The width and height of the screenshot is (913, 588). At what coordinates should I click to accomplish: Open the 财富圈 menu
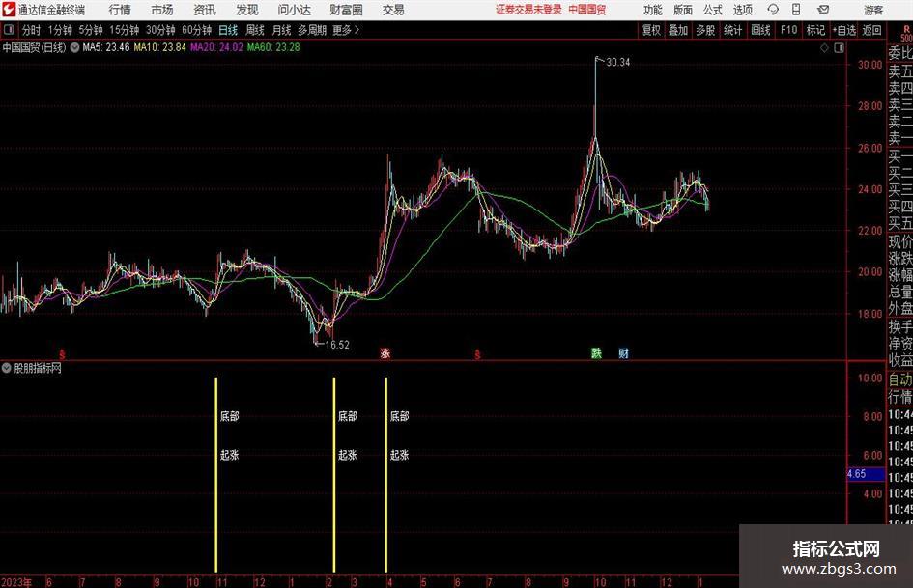pyautogui.click(x=346, y=10)
